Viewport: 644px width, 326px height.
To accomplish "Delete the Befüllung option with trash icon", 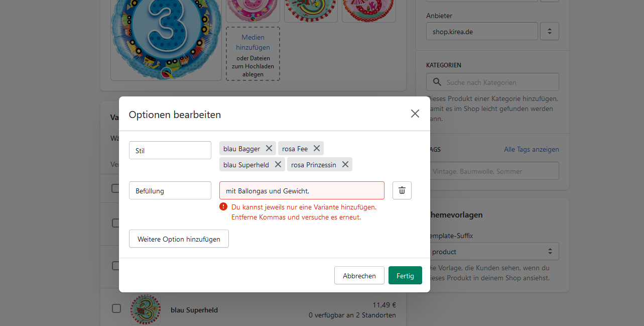I will [402, 190].
